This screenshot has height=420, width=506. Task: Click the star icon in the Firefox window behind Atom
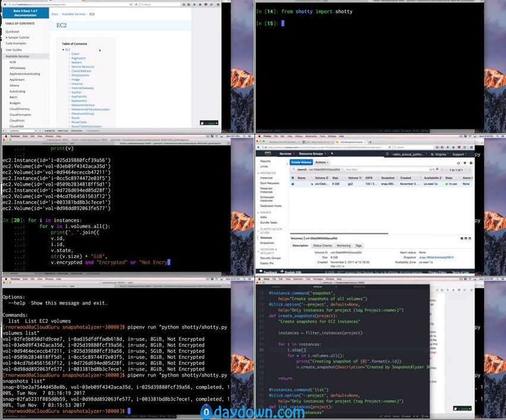point(437,290)
